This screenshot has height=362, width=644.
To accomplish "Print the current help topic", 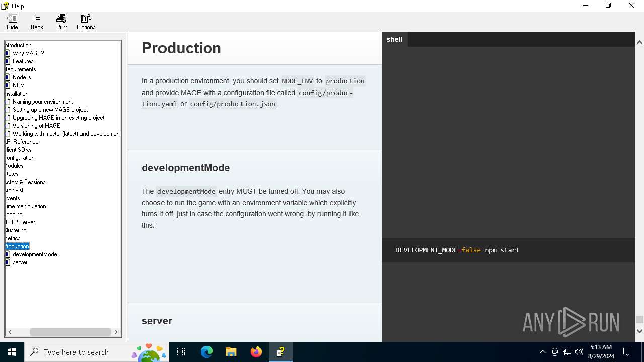I will 61,22.
